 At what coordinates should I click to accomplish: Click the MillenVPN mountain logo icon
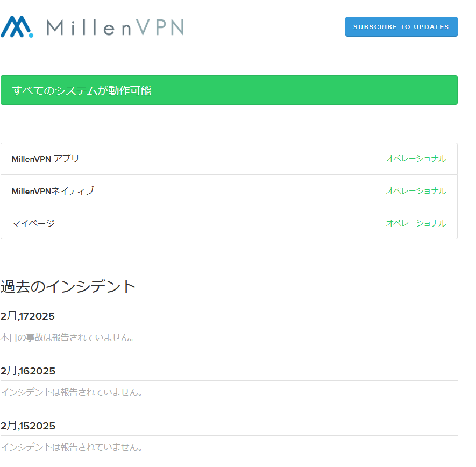click(x=16, y=26)
